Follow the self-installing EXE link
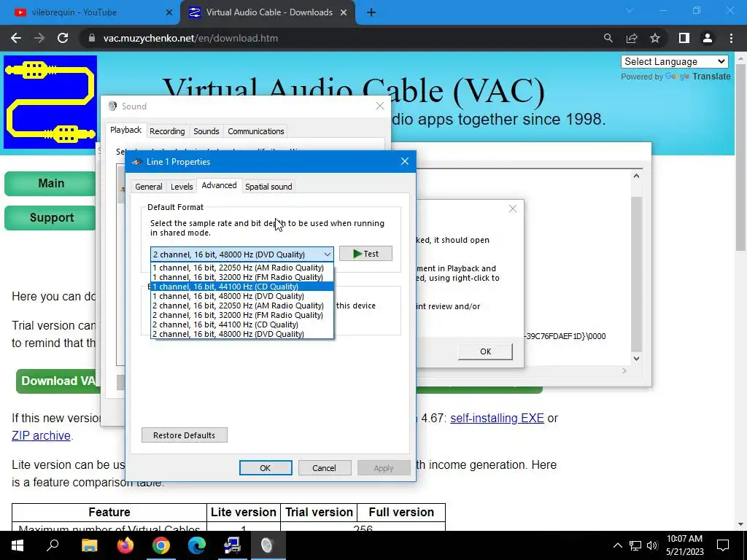This screenshot has width=747, height=560. 497,418
